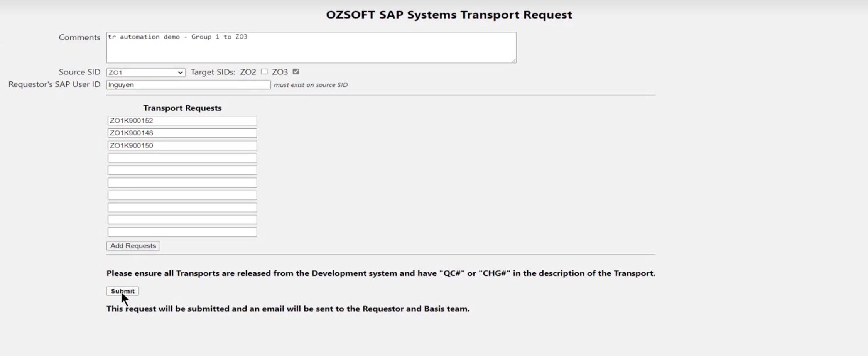Select the Requestor's SAP User ID field
The height and width of the screenshot is (356, 868).
[x=188, y=84]
